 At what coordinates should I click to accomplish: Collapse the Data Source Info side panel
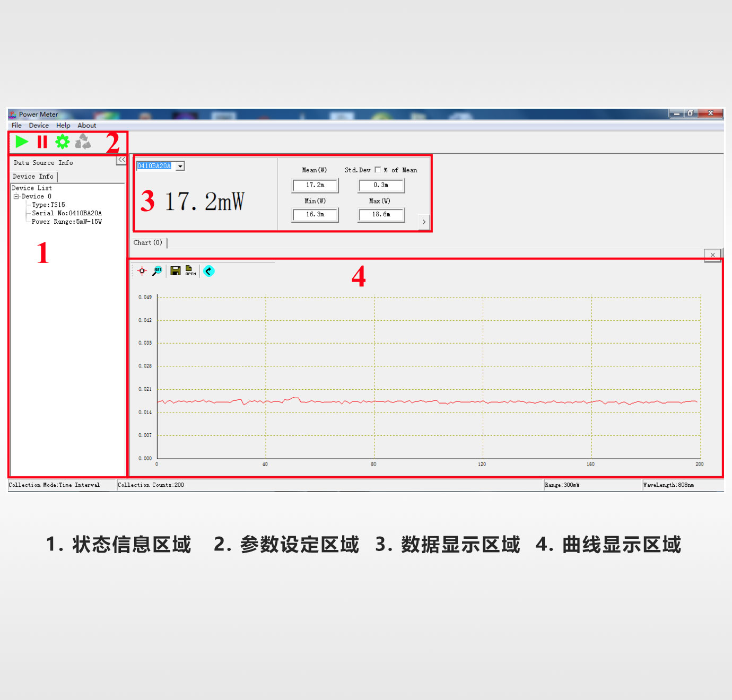121,160
